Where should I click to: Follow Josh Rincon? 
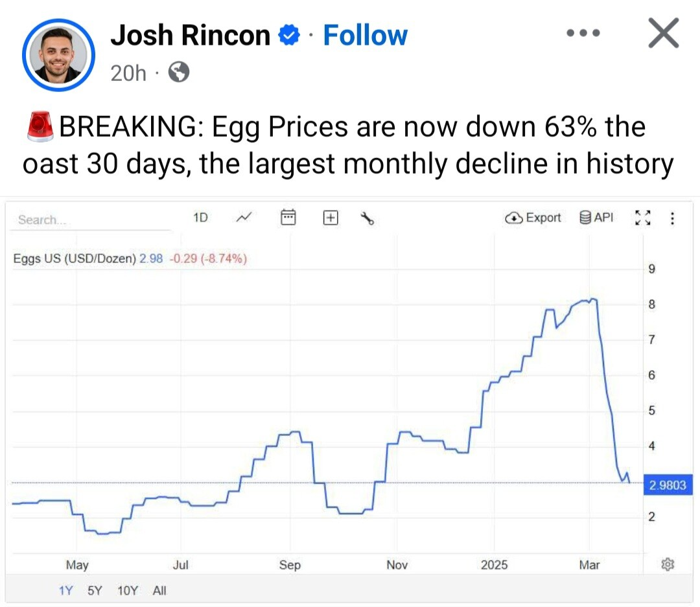tap(365, 35)
